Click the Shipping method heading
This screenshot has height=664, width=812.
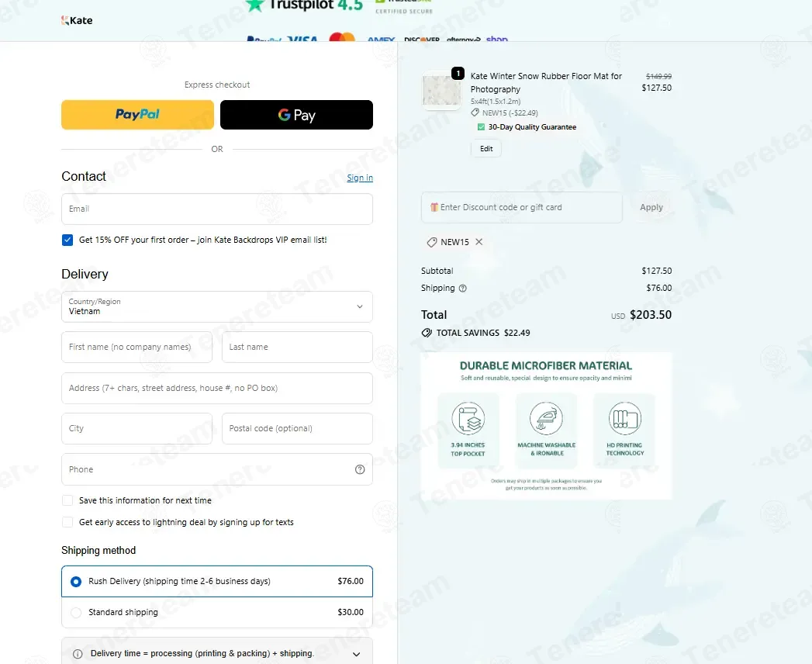click(x=98, y=550)
